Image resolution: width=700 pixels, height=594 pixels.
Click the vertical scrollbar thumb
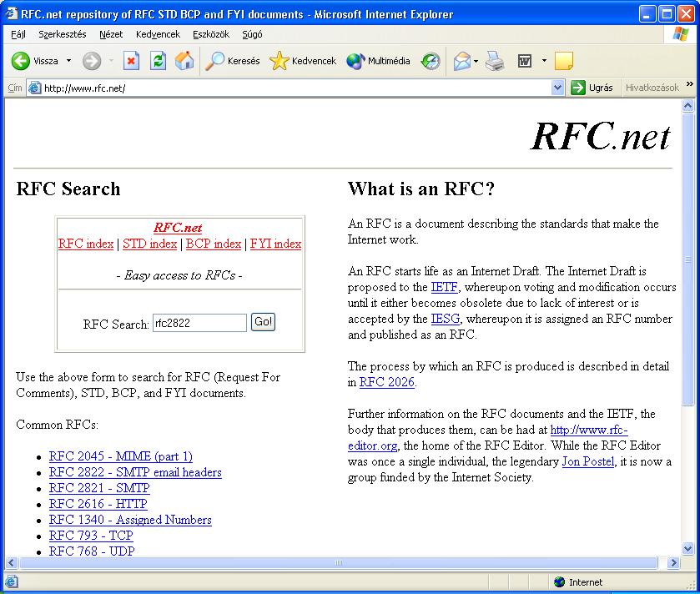click(x=688, y=259)
